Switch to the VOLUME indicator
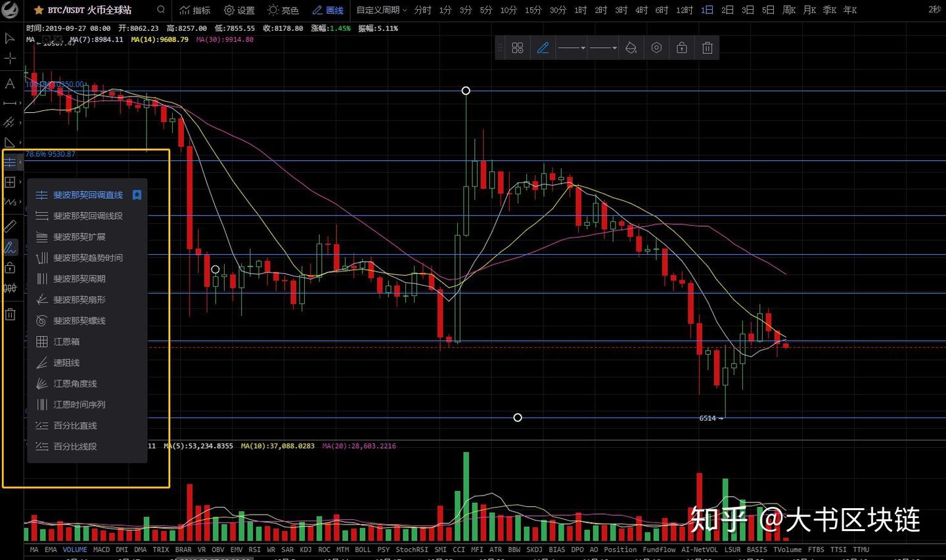 coord(75,550)
